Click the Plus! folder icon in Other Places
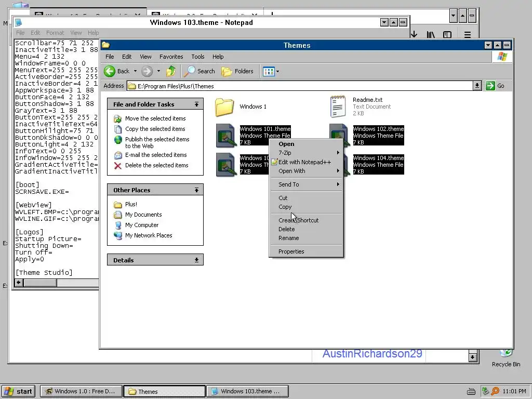The height and width of the screenshot is (399, 532). point(118,205)
